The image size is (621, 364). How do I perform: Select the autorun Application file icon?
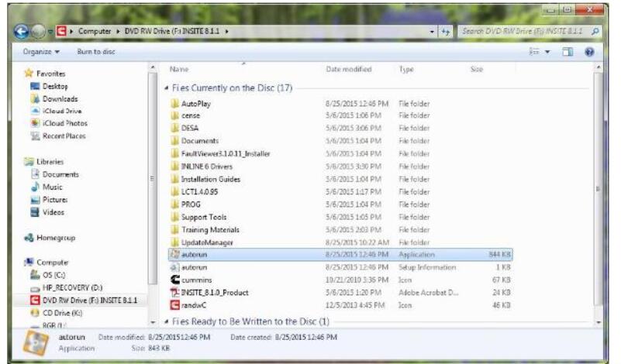click(174, 254)
